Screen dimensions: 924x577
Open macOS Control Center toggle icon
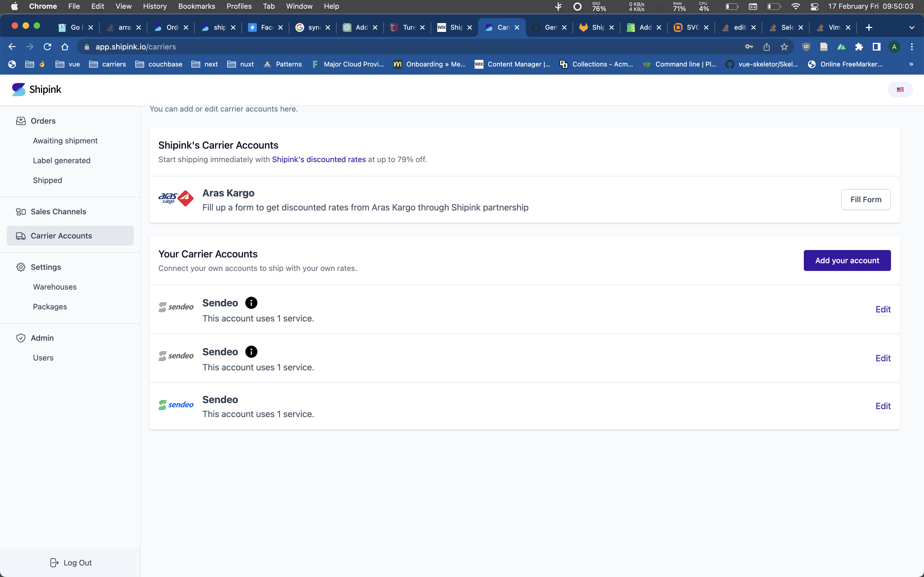[x=814, y=7]
